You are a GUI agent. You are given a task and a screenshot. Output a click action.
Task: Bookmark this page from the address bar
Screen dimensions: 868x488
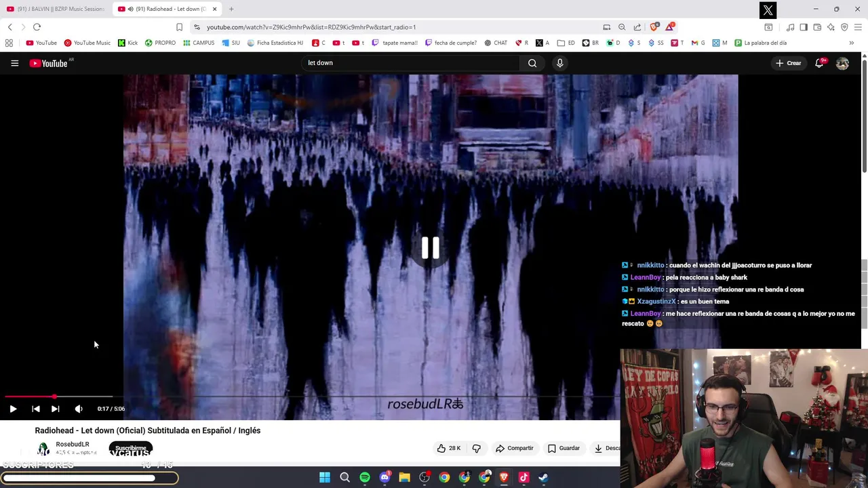pos(179,27)
